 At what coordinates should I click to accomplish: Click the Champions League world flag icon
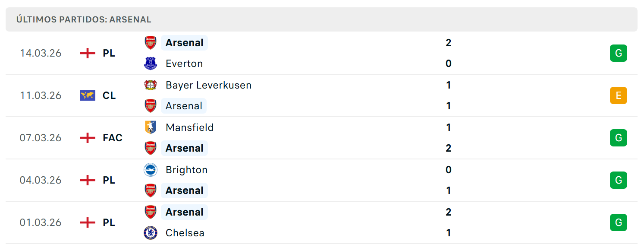[x=88, y=95]
